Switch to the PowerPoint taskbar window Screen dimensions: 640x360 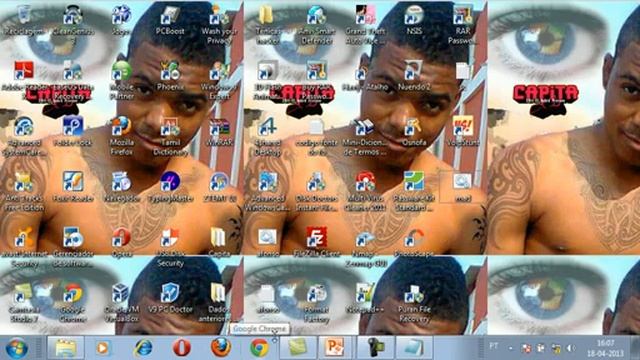(x=334, y=348)
